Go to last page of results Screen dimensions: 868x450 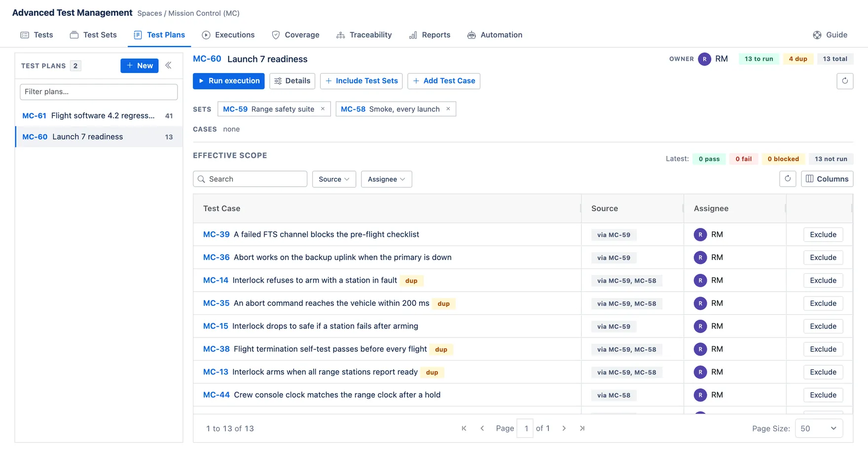coord(582,428)
